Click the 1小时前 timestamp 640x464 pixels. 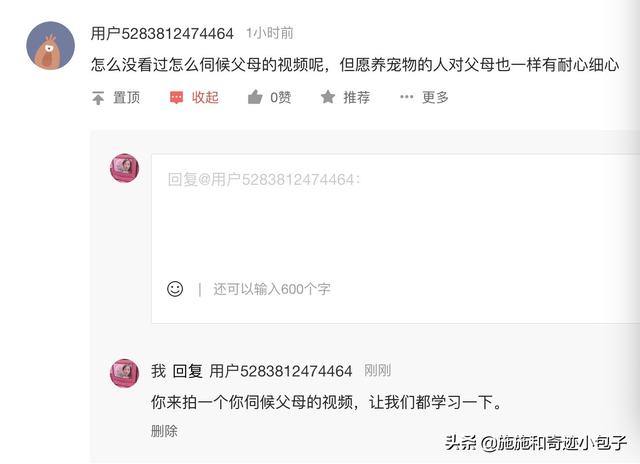270,33
